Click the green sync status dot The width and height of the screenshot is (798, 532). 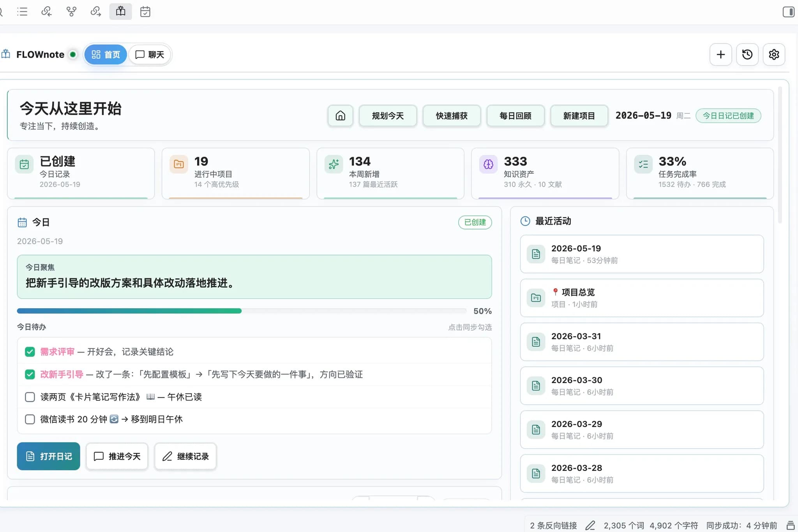(x=73, y=55)
